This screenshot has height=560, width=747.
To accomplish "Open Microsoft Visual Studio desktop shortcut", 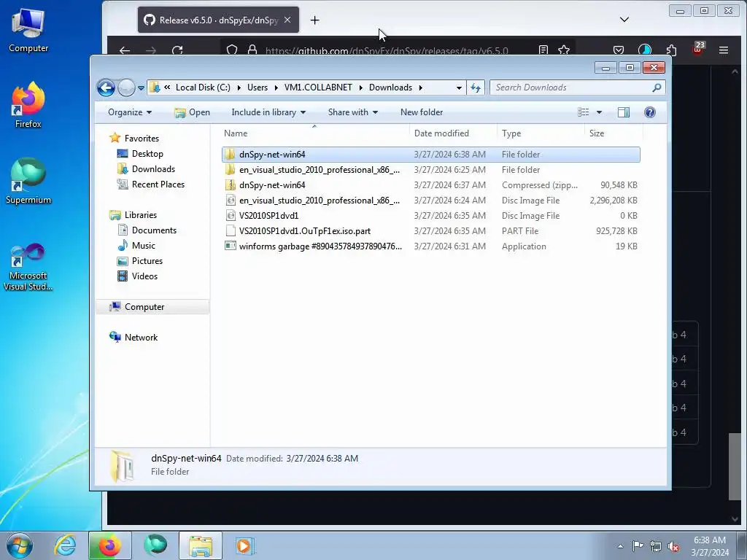I will coord(28,267).
